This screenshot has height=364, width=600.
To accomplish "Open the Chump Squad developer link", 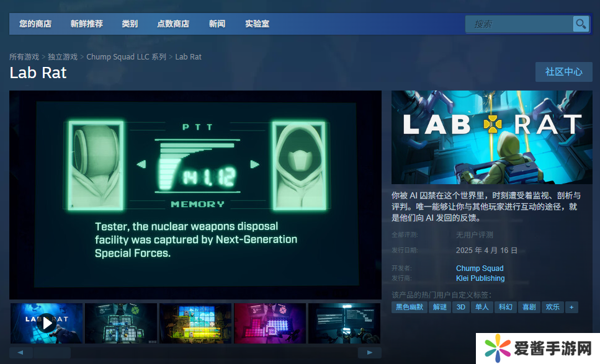I will pos(480,269).
